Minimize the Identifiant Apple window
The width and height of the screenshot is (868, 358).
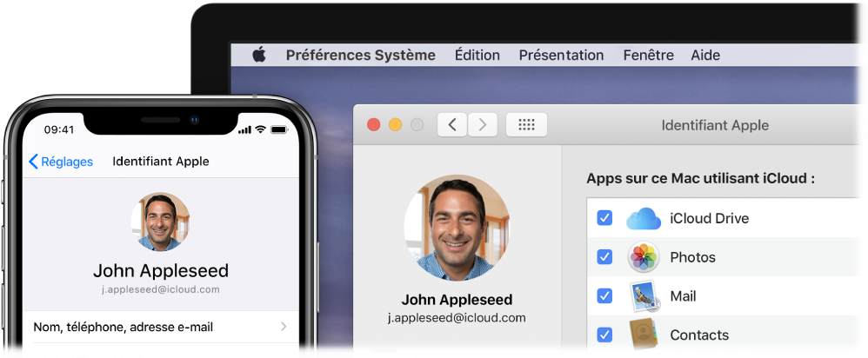pyautogui.click(x=395, y=125)
